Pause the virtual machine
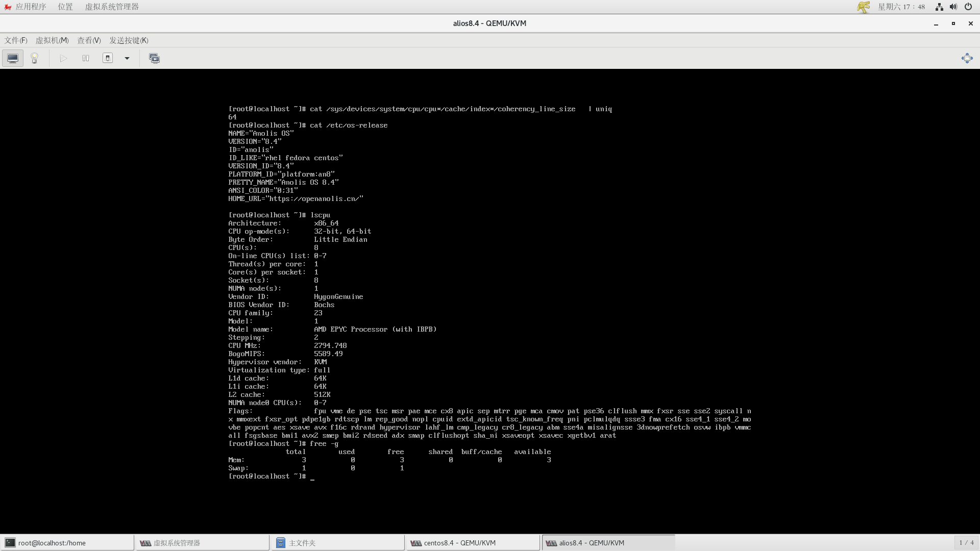This screenshot has height=551, width=980. pyautogui.click(x=86, y=58)
